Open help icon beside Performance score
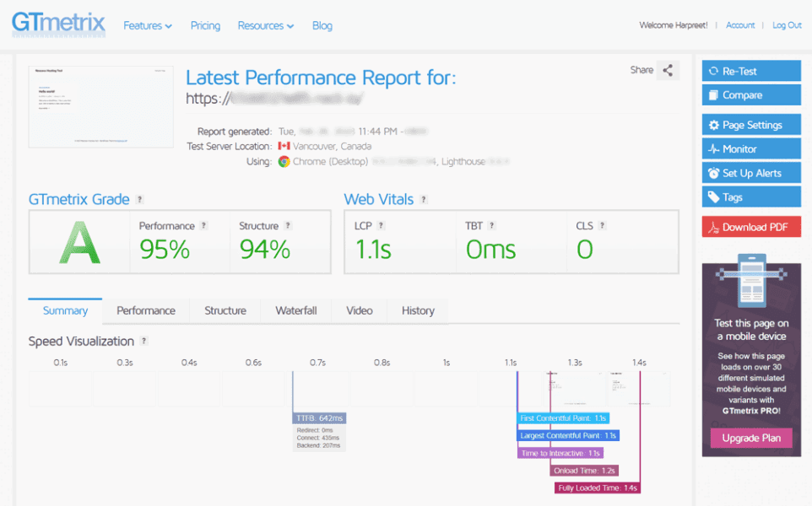The height and width of the screenshot is (506, 812). click(x=203, y=225)
